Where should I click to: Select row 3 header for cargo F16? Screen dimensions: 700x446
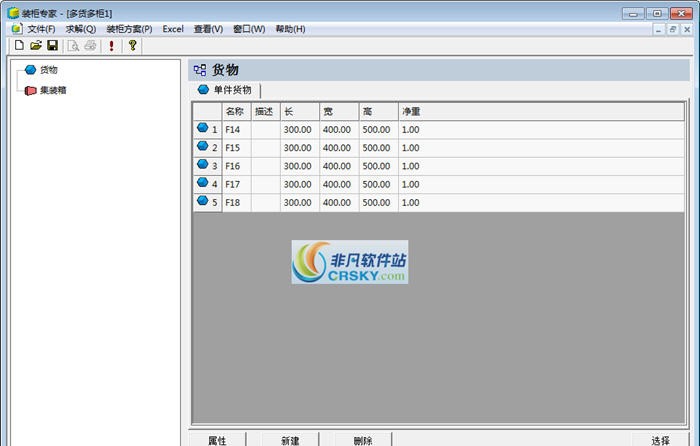tap(207, 166)
